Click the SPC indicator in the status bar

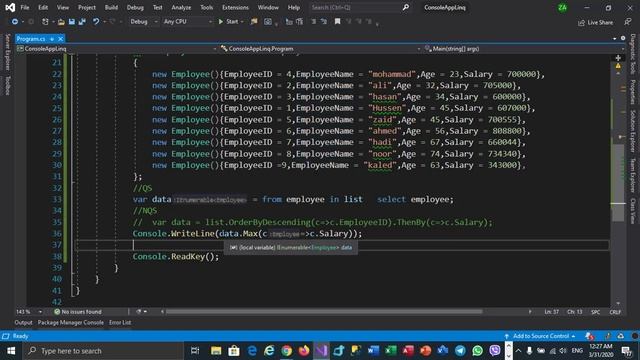[x=596, y=312]
